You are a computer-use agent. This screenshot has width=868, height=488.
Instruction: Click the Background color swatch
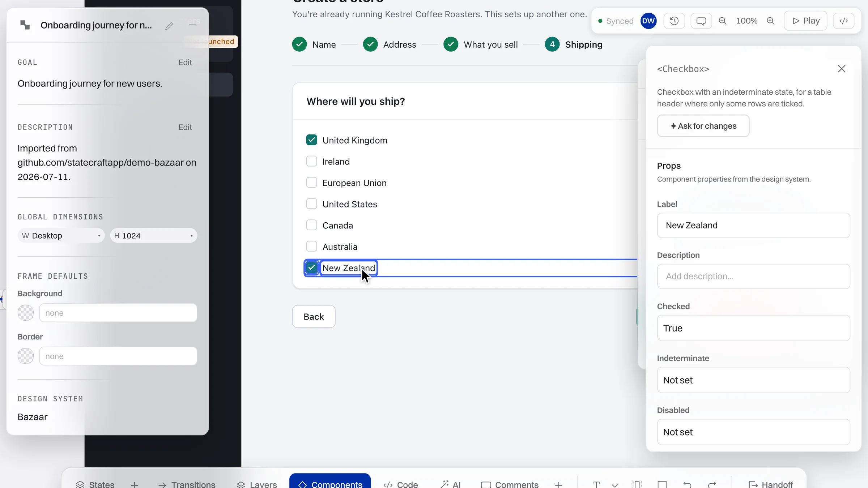click(x=26, y=313)
